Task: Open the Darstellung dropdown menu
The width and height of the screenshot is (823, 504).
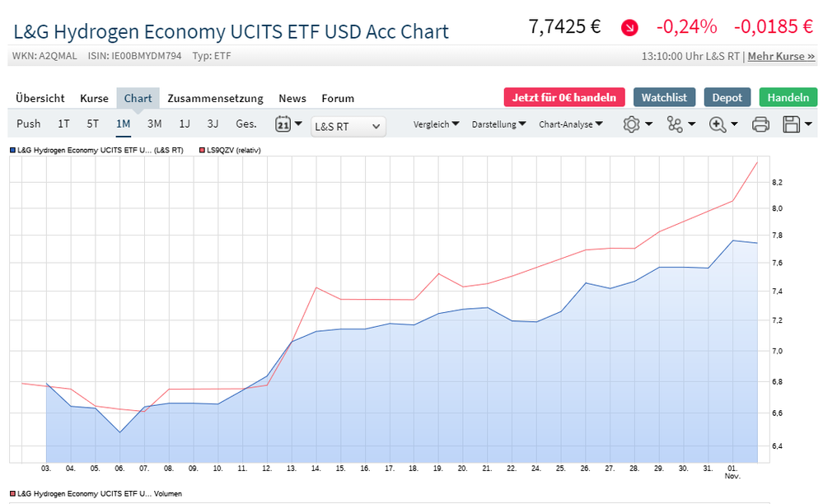Action: point(498,124)
